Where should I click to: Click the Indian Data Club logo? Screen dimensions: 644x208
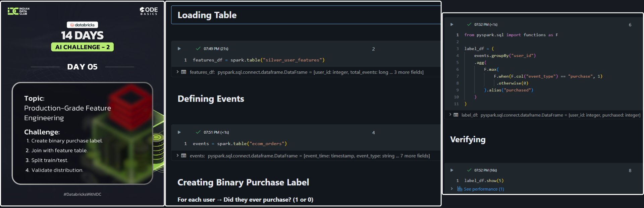(18, 11)
